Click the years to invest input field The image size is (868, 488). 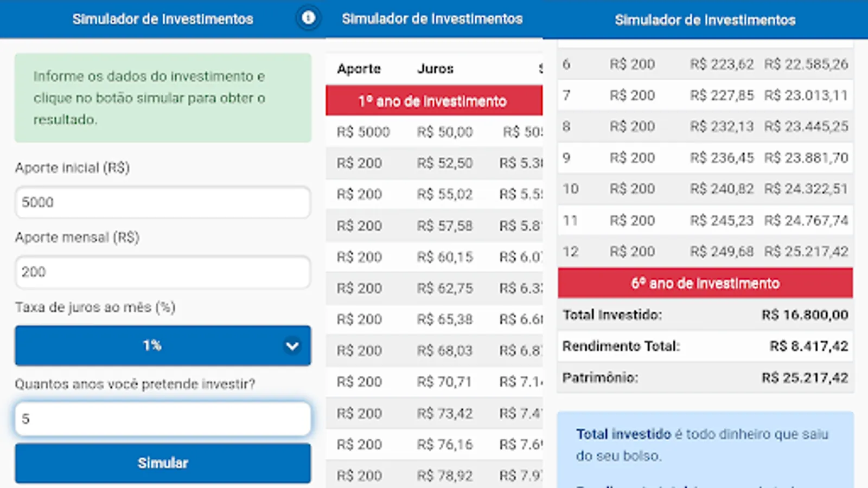163,419
